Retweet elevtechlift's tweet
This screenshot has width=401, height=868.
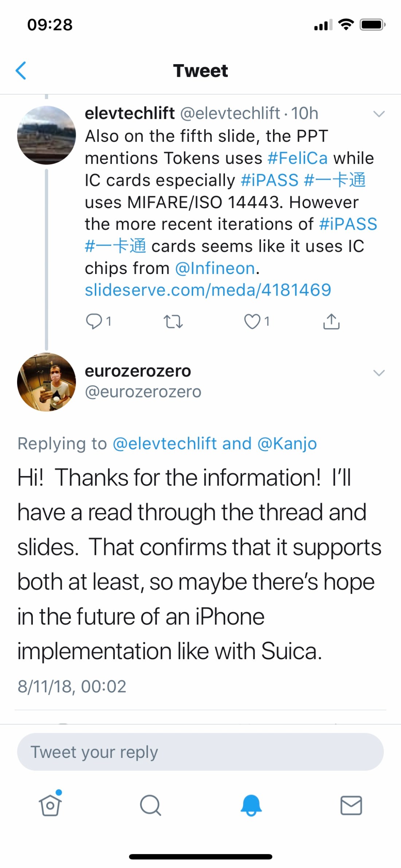pyautogui.click(x=173, y=322)
